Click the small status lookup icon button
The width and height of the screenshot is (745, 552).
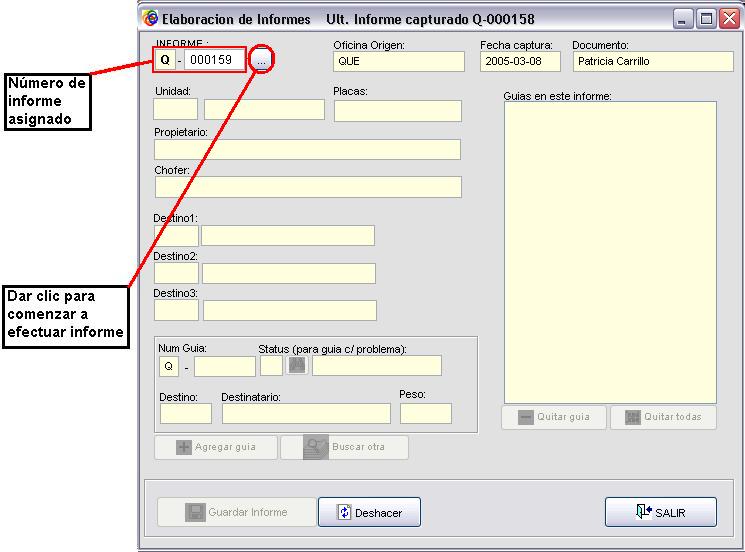[x=297, y=366]
